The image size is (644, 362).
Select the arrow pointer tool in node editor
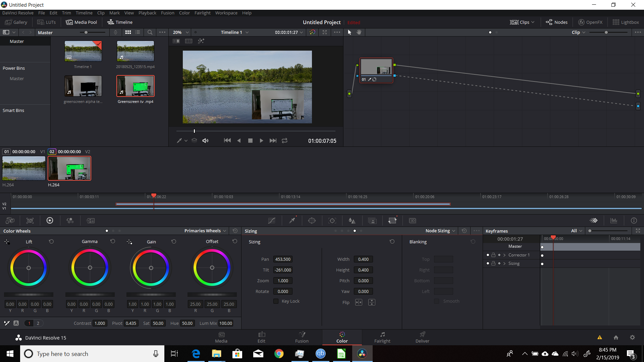(x=350, y=32)
